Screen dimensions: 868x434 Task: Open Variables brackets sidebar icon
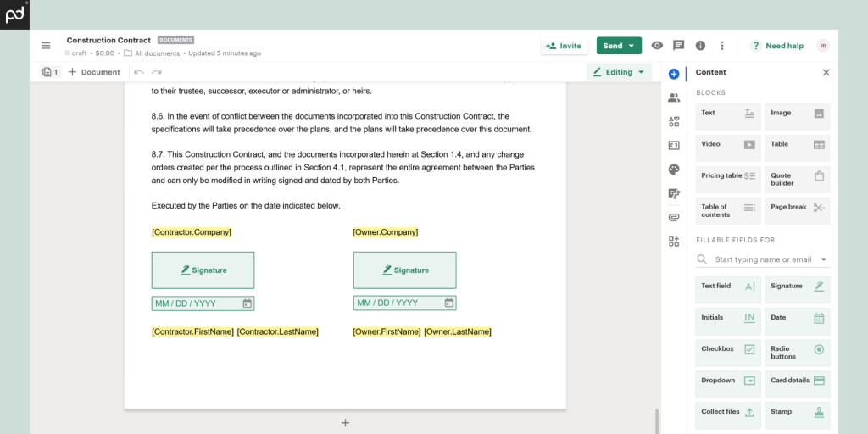pos(674,146)
